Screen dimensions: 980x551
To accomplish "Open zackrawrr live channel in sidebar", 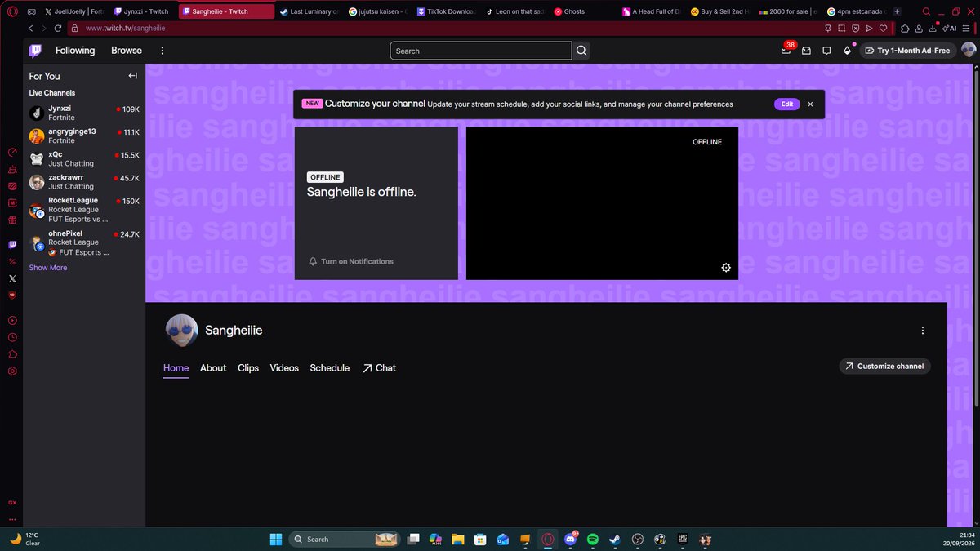I will click(84, 181).
